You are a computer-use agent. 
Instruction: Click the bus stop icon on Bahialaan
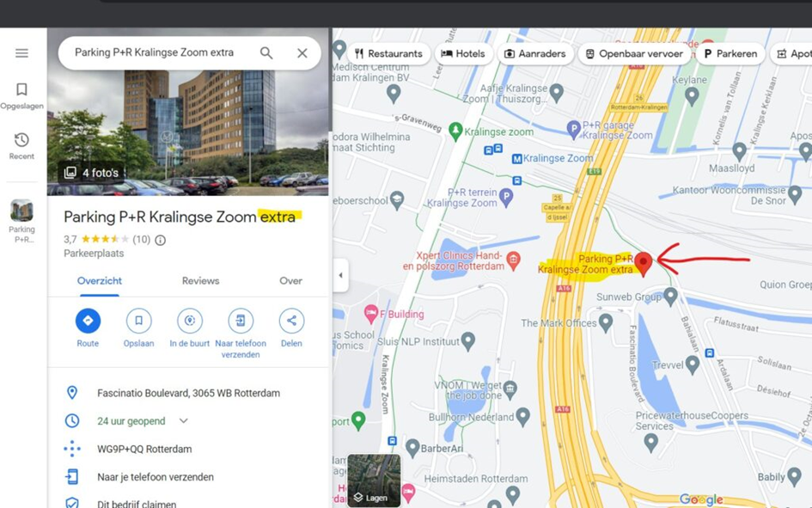[710, 353]
